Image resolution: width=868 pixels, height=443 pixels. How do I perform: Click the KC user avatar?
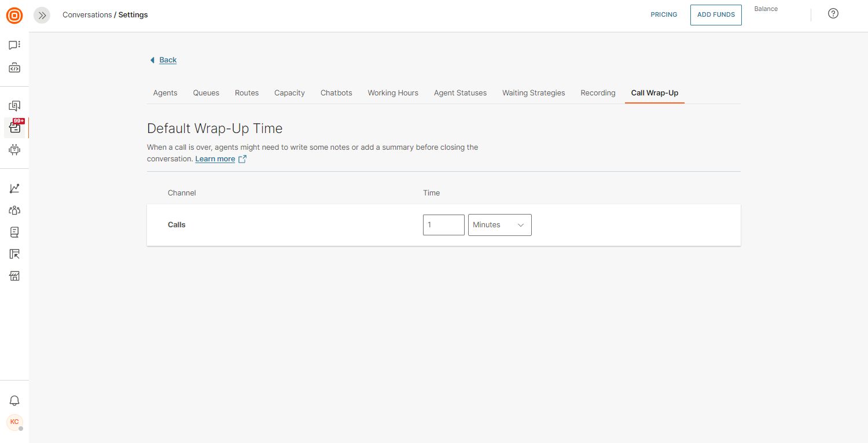14,422
